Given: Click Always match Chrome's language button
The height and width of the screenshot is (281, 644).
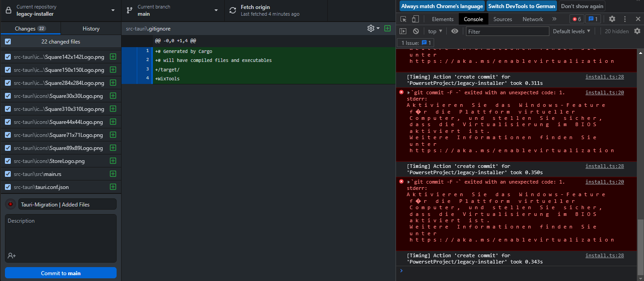Looking at the screenshot, I should [x=442, y=6].
